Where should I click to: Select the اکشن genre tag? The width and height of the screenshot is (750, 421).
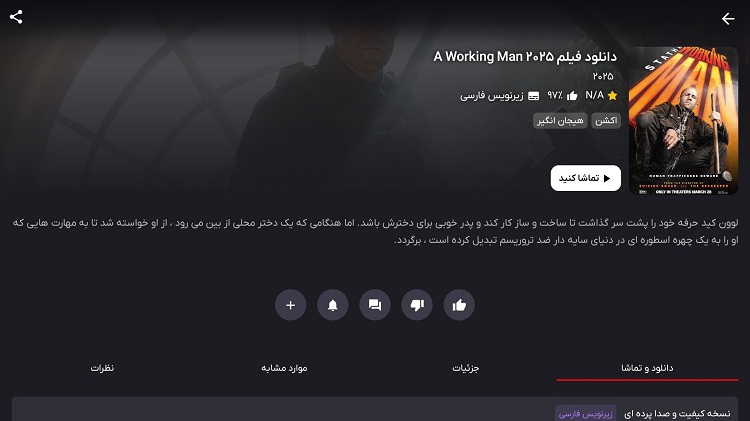click(606, 121)
